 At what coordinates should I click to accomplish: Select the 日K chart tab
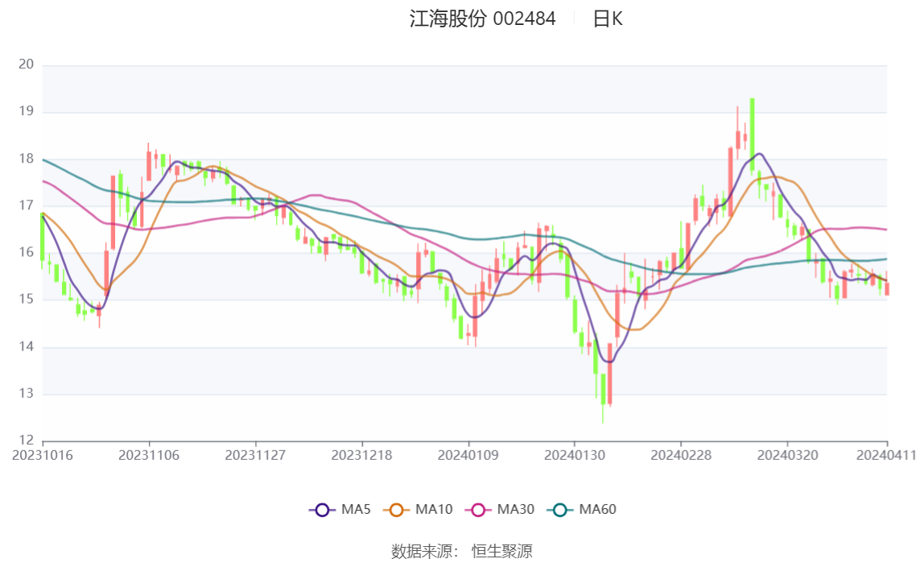[608, 19]
